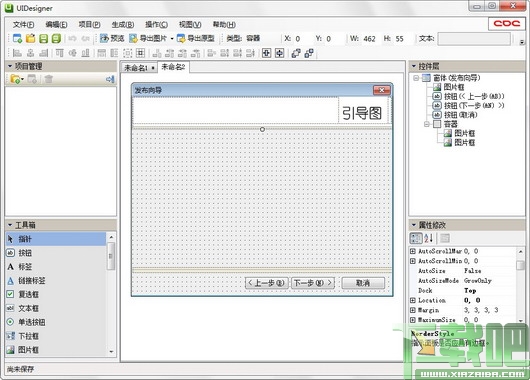
Task: Expand the Margin property row
Action: 413,310
